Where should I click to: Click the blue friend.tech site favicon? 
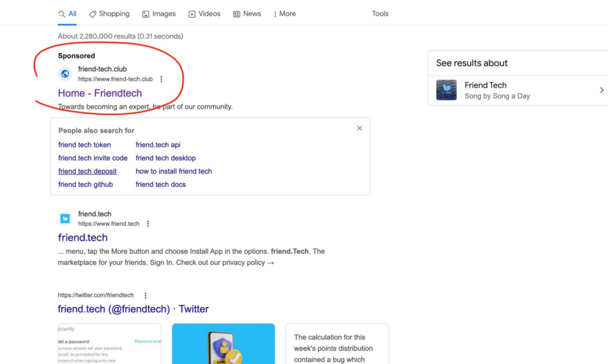[65, 219]
